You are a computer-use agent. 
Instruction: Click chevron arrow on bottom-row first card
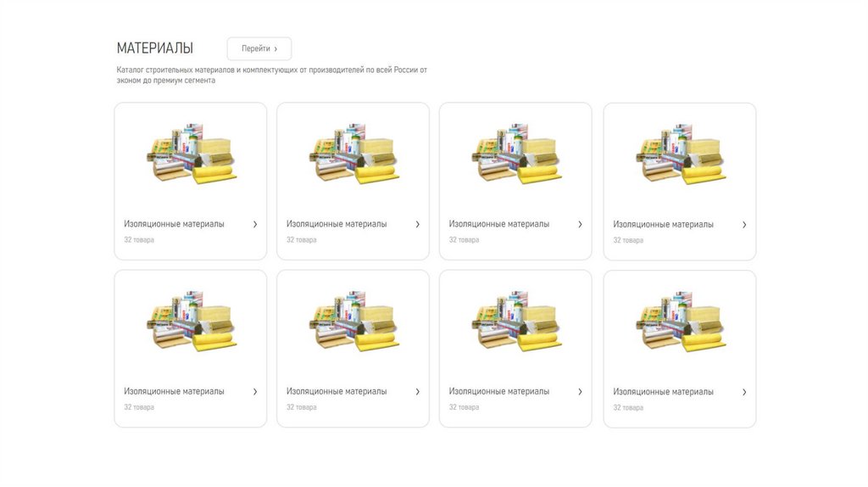click(x=255, y=392)
